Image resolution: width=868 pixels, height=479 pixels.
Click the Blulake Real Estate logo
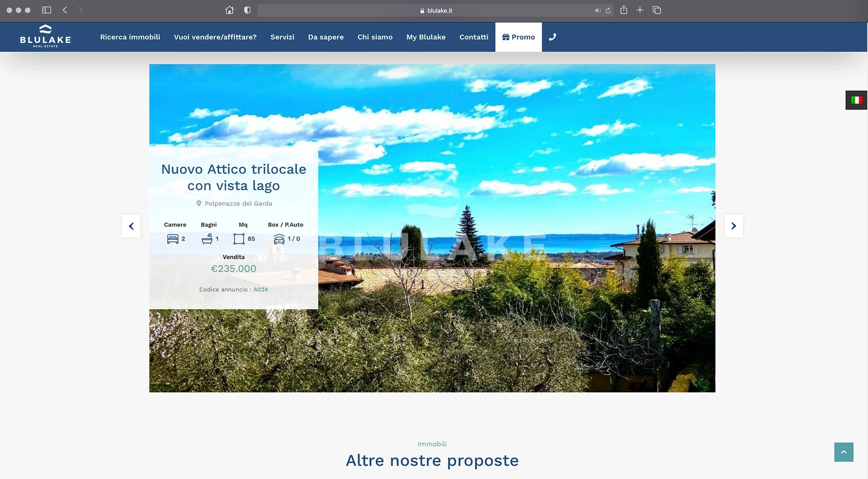click(45, 36)
